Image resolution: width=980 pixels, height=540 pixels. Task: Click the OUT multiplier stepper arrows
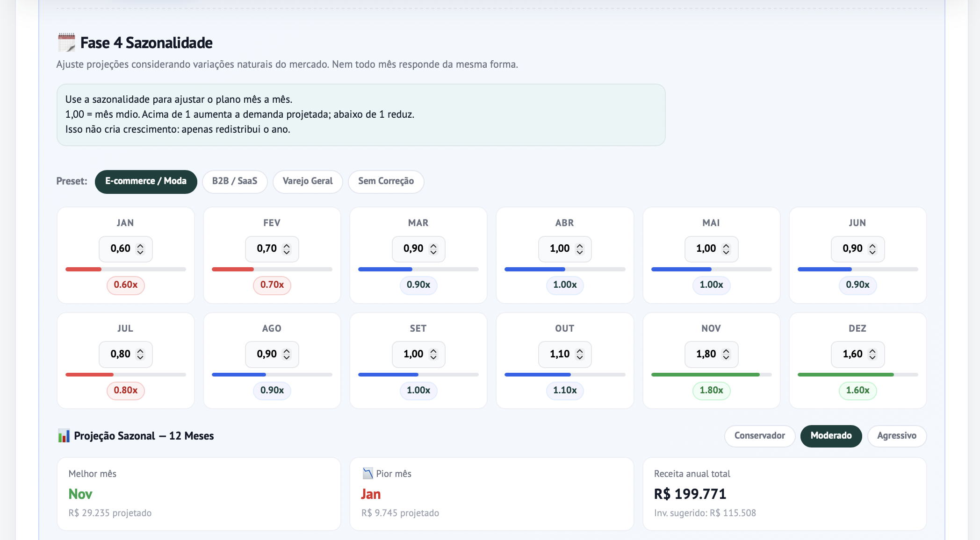[580, 355]
